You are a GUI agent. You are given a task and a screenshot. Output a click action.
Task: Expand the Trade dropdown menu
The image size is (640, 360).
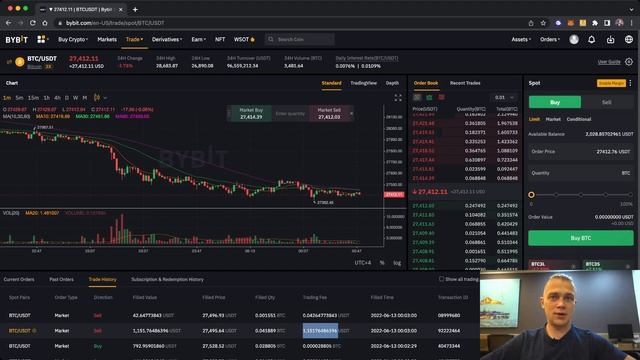[x=134, y=40]
